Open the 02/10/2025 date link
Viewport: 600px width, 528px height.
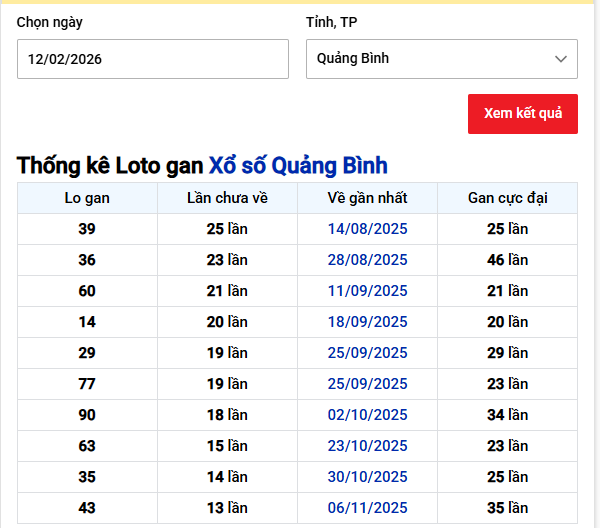pyautogui.click(x=367, y=415)
